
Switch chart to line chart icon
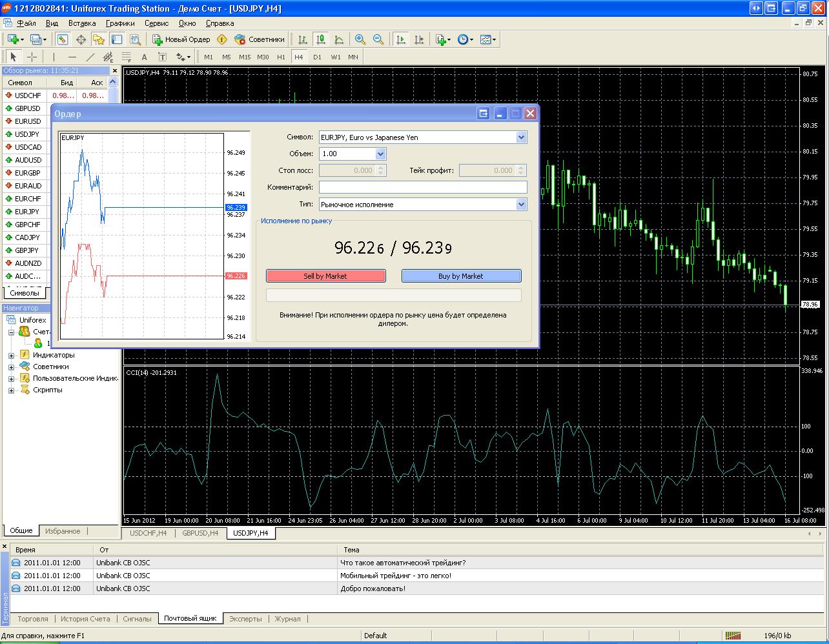tap(339, 39)
